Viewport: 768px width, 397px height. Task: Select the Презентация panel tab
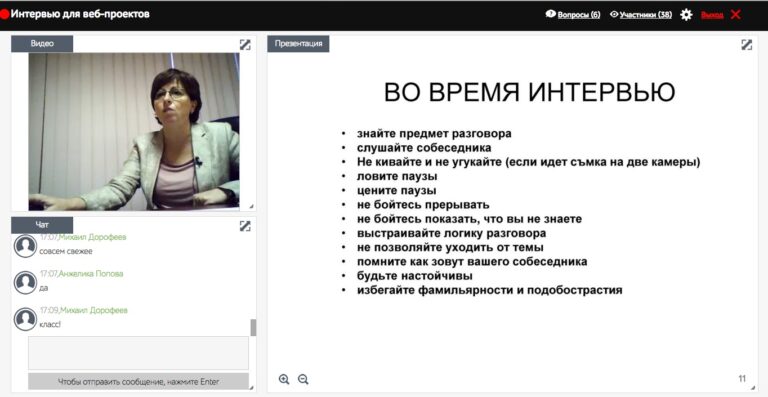[x=298, y=44]
